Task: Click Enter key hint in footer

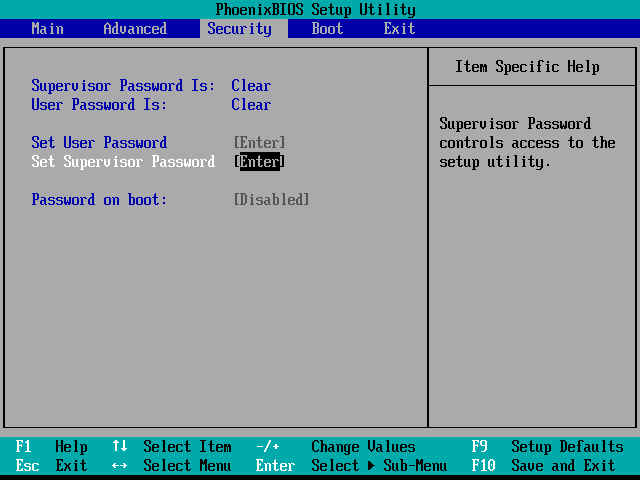Action: click(276, 465)
